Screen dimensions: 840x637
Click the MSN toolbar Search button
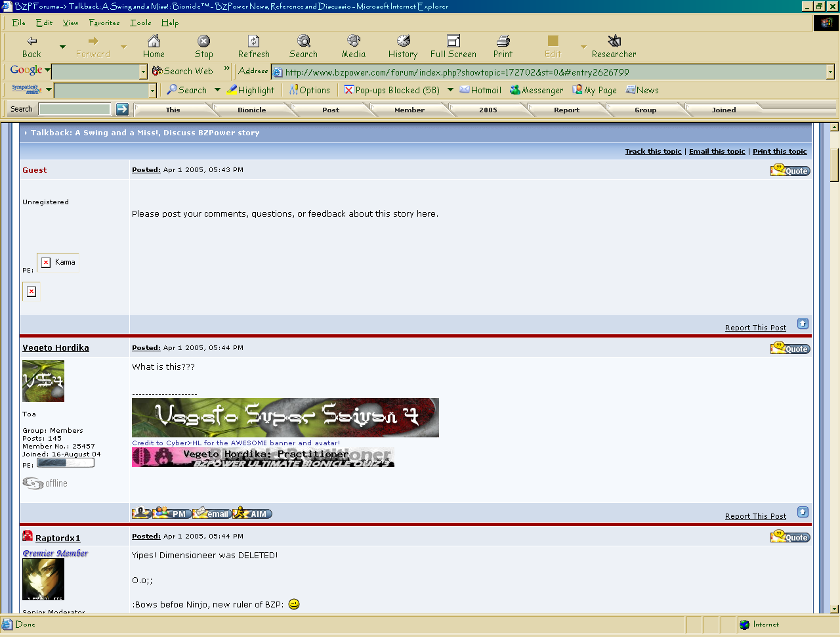[187, 90]
